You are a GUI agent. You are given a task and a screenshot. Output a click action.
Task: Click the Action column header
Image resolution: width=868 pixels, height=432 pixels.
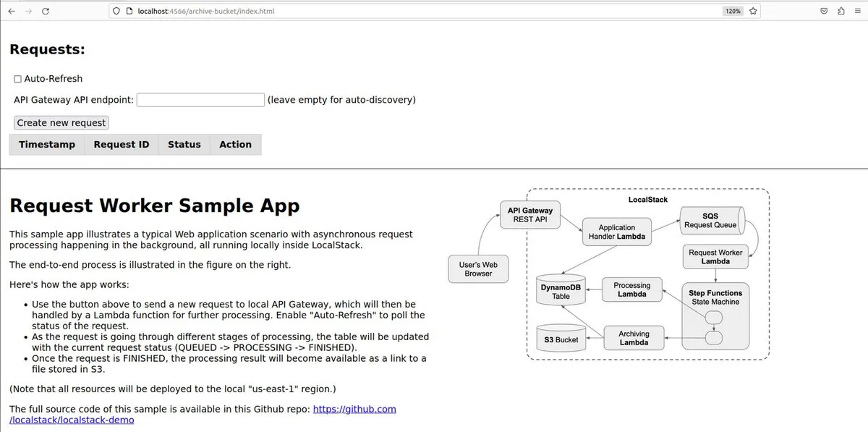point(235,144)
